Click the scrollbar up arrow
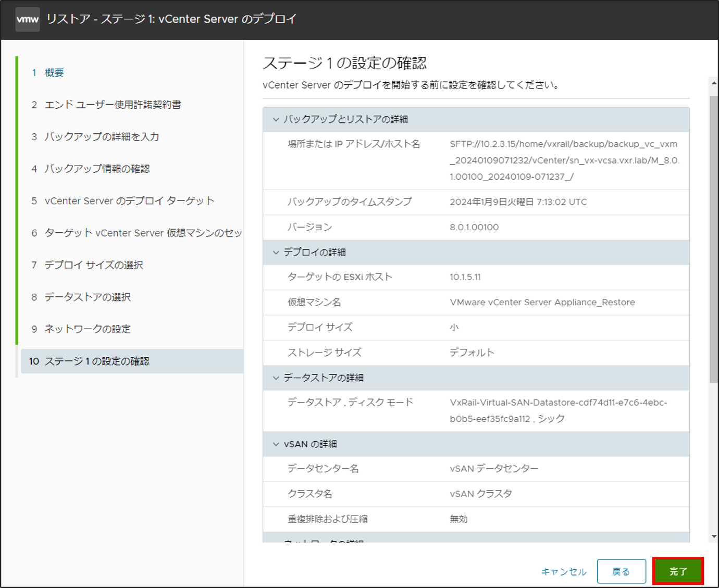Screen dimensions: 719x588 pyautogui.click(x=714, y=83)
